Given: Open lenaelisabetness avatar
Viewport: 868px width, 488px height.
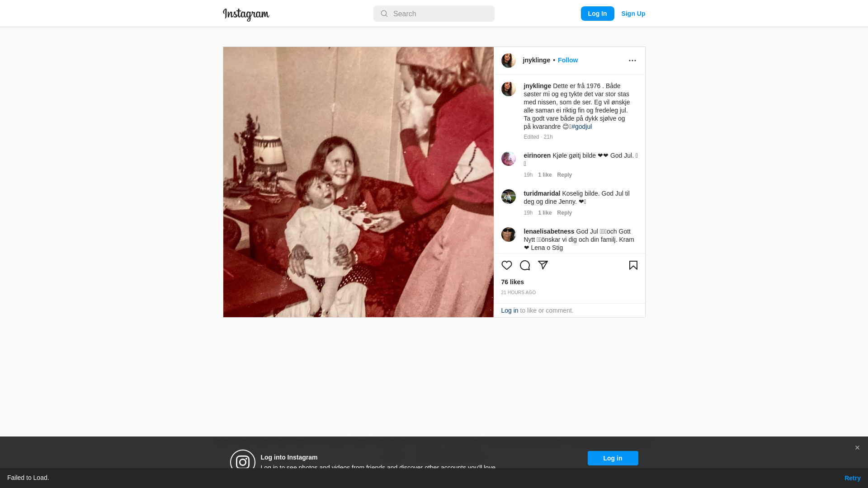Looking at the screenshot, I should pos(508,235).
